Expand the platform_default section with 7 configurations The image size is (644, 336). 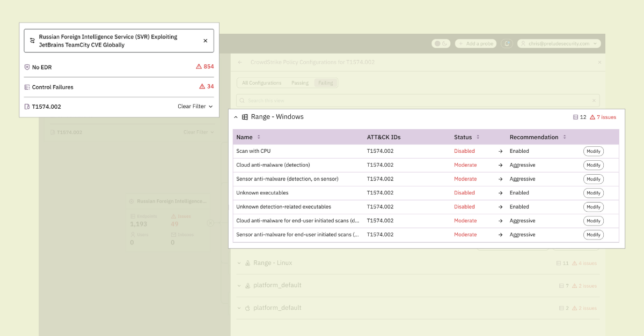click(x=239, y=286)
